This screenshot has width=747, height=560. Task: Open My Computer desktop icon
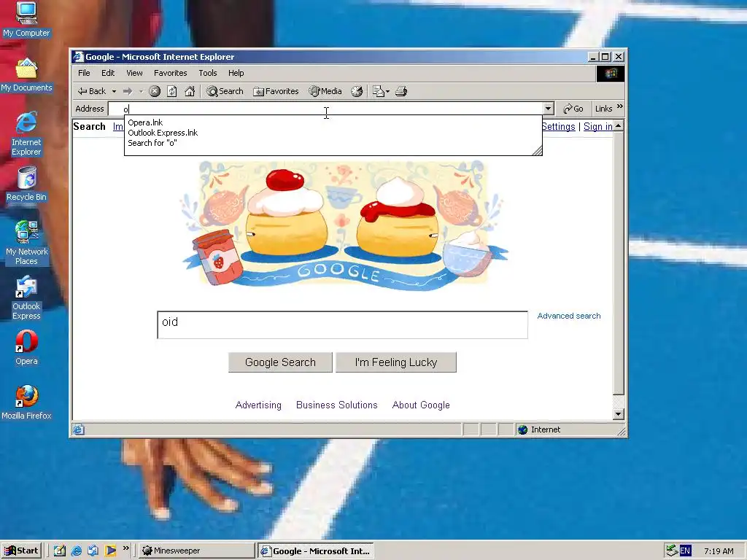pos(26,19)
